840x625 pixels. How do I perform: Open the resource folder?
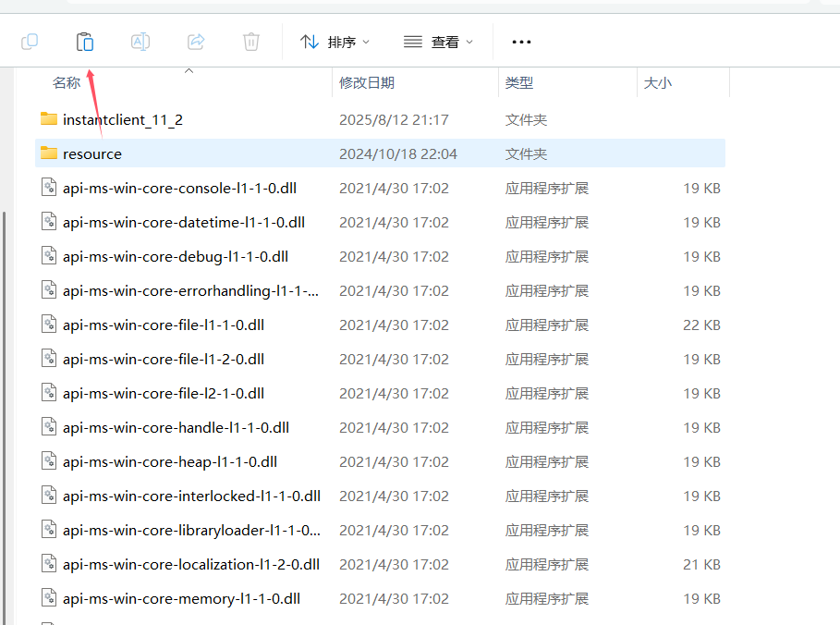[x=92, y=153]
